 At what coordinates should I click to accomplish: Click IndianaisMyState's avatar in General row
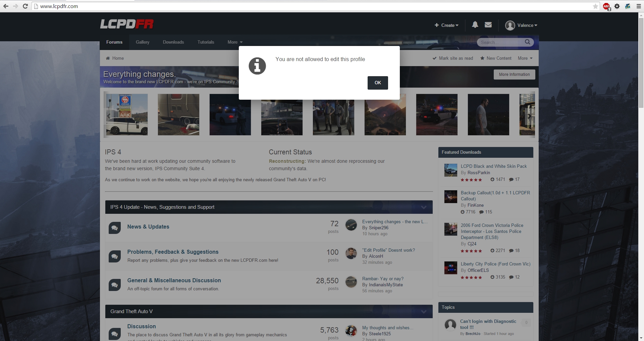click(x=351, y=282)
